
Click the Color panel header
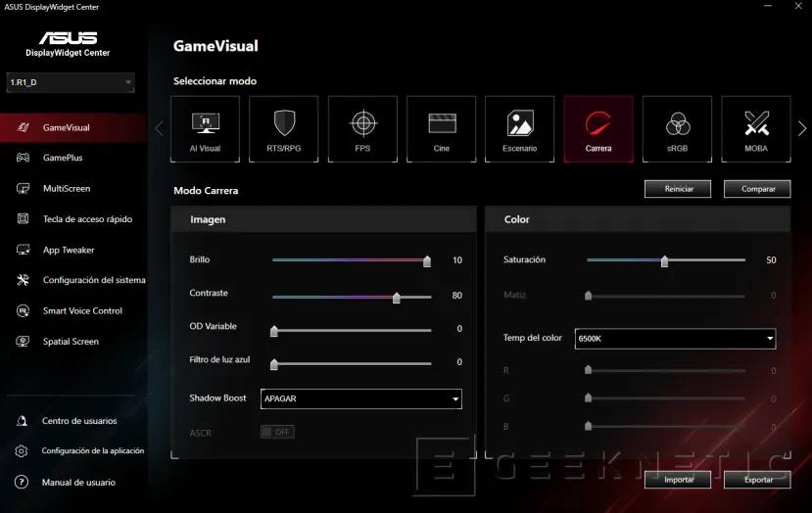pyautogui.click(x=638, y=219)
